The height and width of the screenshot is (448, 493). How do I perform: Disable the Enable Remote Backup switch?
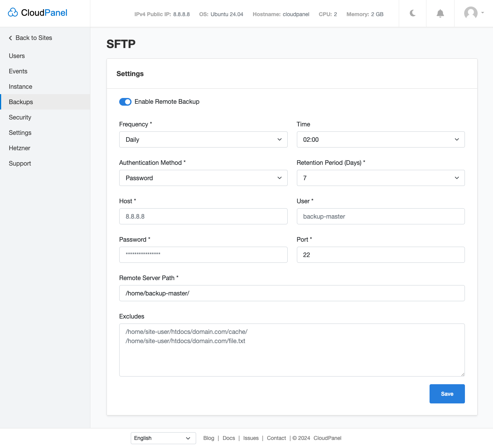click(125, 102)
